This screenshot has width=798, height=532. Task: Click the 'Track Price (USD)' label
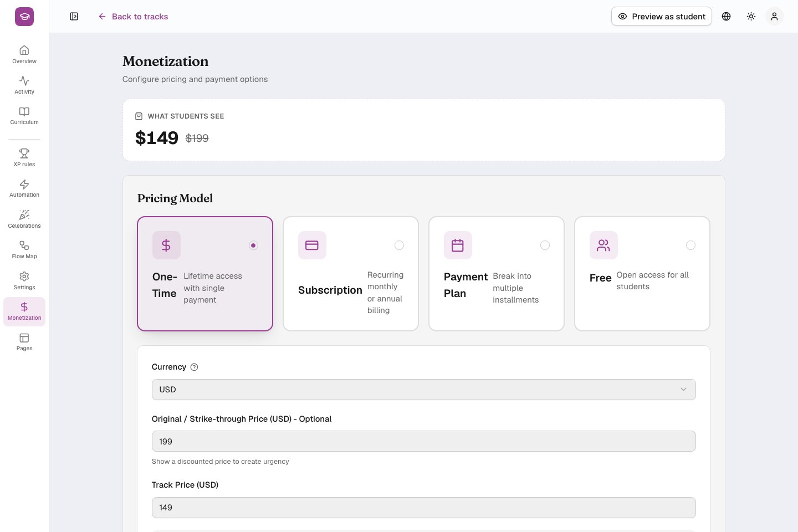tap(185, 485)
